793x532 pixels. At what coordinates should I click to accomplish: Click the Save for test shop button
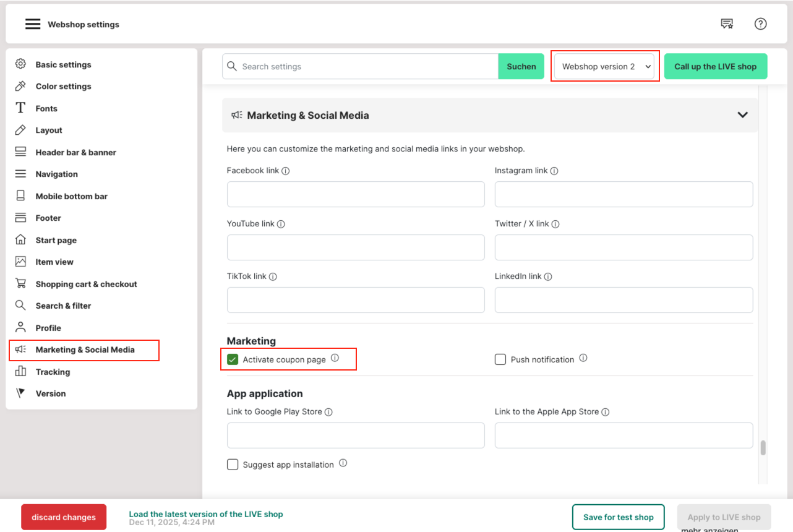(618, 517)
